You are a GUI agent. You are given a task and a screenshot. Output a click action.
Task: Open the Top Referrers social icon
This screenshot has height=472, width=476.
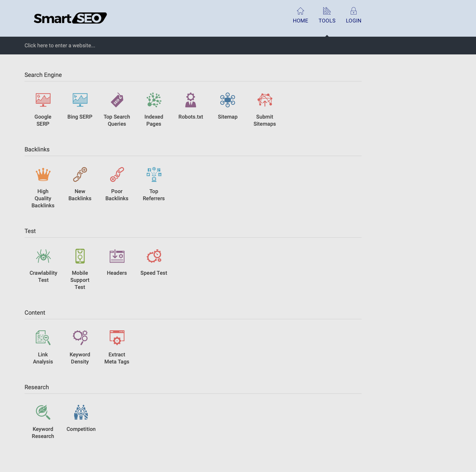click(x=154, y=174)
